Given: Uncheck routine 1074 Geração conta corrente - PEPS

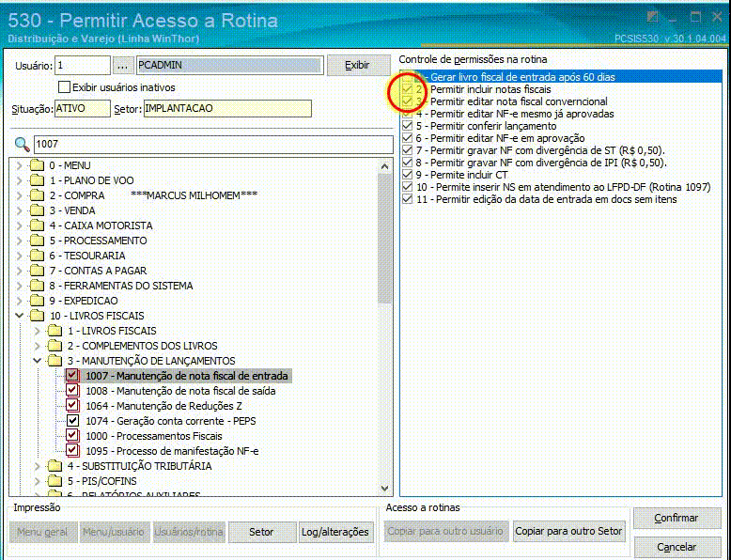Looking at the screenshot, I should [72, 421].
